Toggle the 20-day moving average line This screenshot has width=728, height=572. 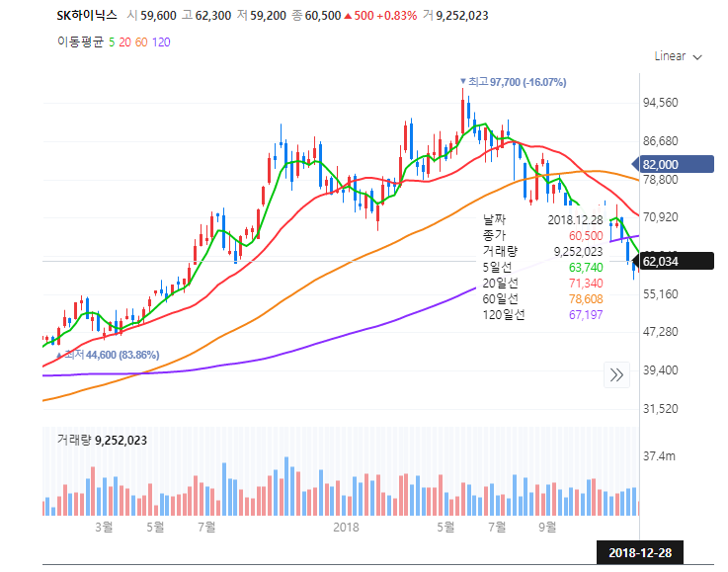[x=124, y=42]
